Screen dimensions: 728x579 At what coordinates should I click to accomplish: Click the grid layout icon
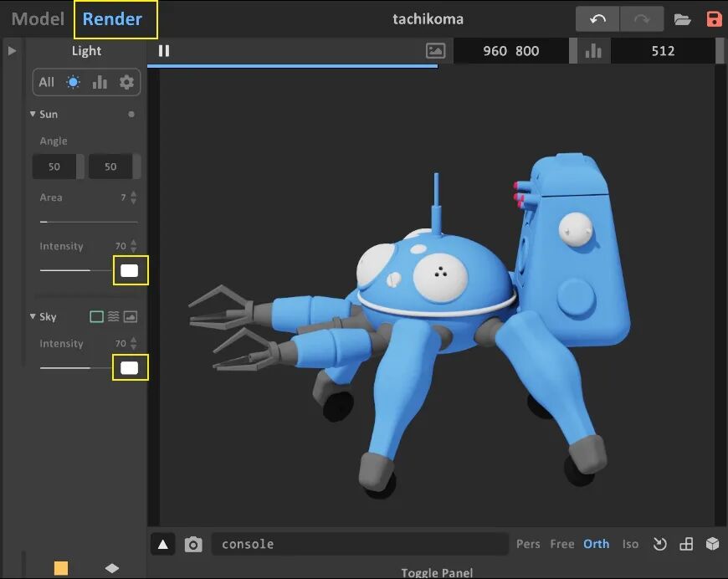point(686,544)
